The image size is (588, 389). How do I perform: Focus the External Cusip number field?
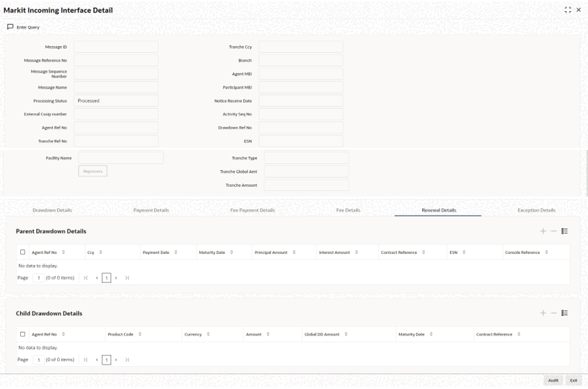pyautogui.click(x=116, y=114)
